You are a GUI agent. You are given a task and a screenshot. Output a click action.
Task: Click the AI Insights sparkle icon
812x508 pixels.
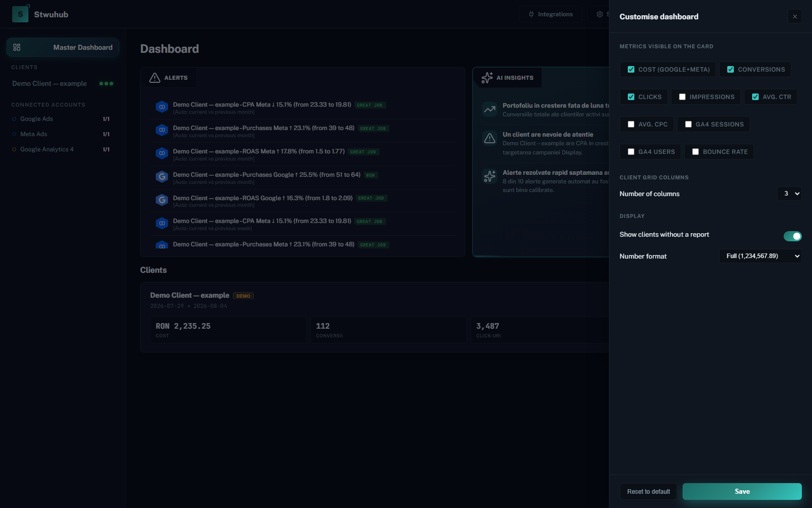click(487, 78)
